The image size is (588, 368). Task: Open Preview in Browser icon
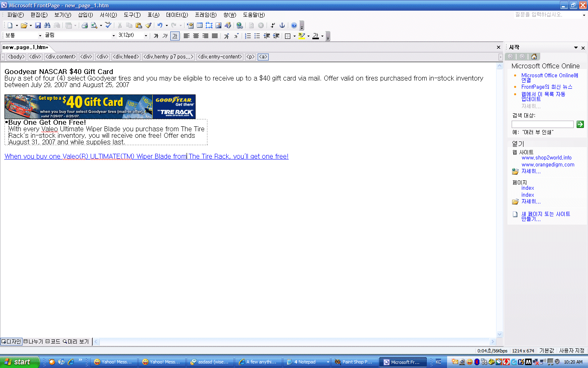[94, 25]
